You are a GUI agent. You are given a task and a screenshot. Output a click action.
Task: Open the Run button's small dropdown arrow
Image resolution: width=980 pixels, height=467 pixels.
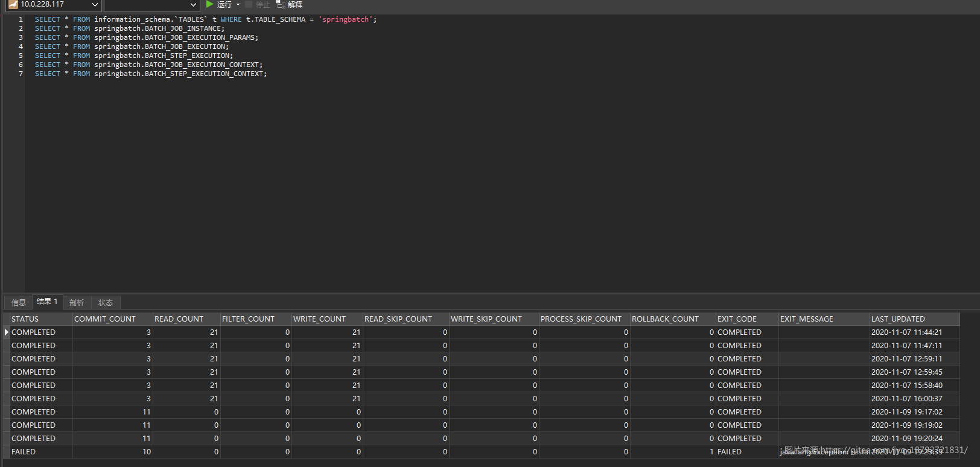click(238, 5)
